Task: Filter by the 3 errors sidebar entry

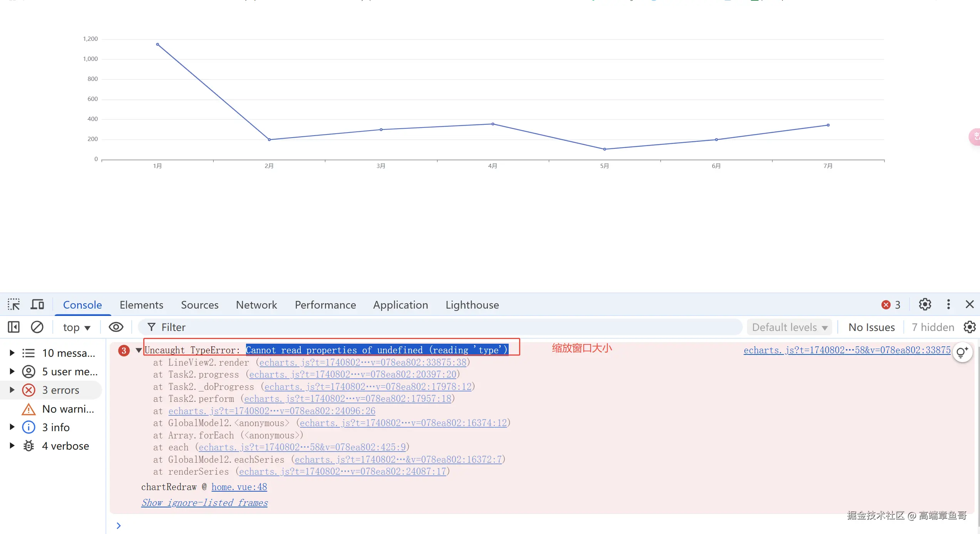Action: click(60, 390)
